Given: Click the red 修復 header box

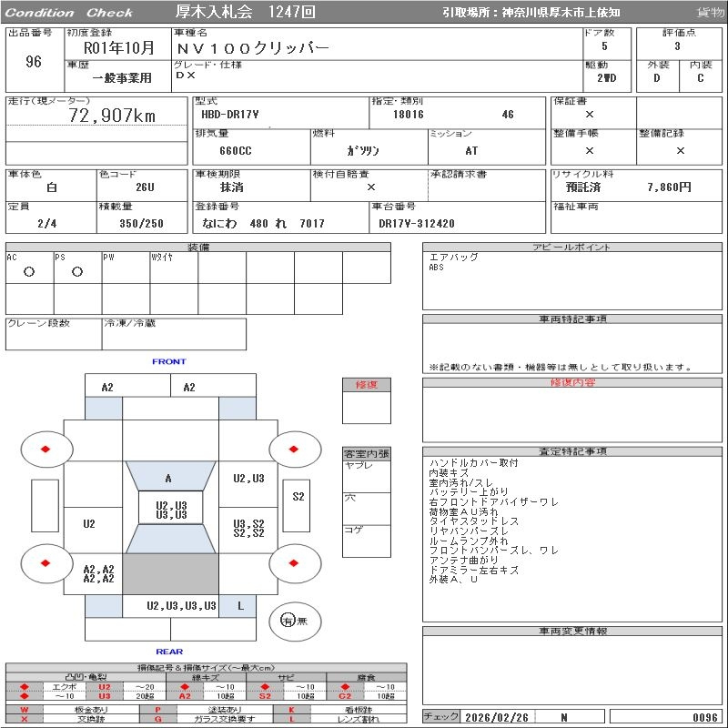Looking at the screenshot, I should (367, 385).
